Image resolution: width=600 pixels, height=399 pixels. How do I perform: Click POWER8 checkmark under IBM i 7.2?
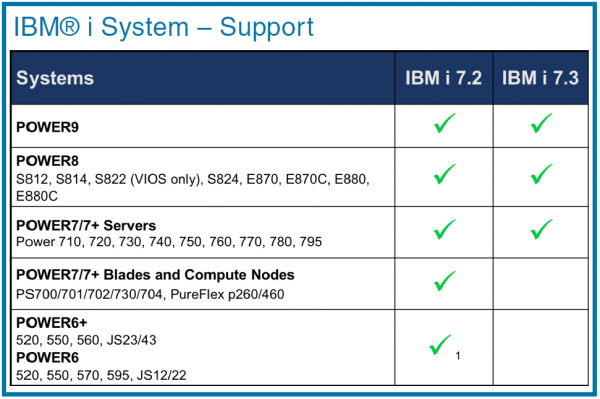(445, 174)
